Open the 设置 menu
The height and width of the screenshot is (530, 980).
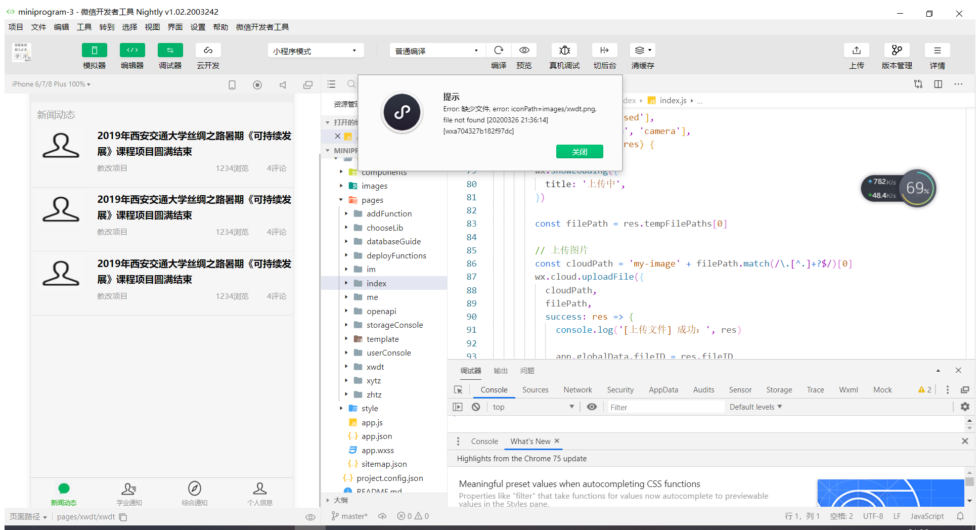click(x=198, y=27)
